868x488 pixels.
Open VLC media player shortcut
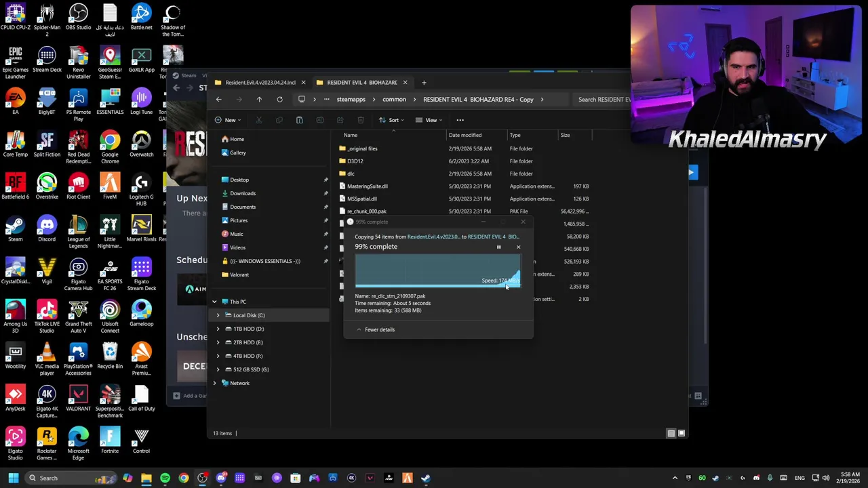coord(47,359)
